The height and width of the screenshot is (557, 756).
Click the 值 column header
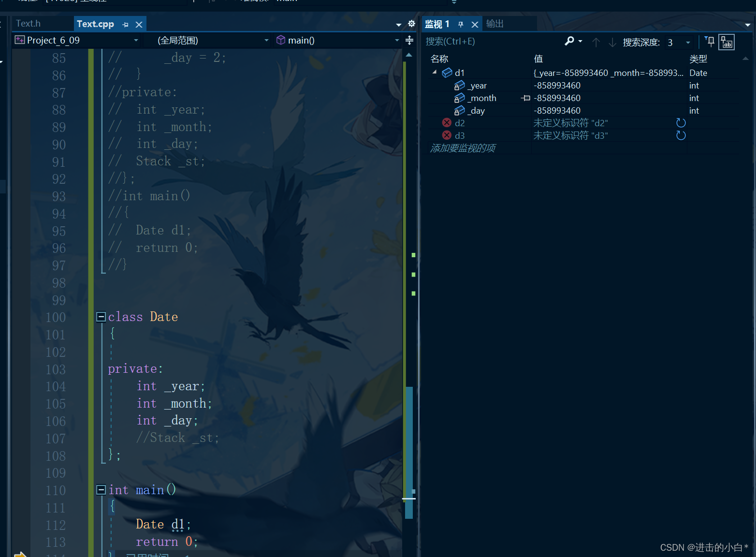[x=538, y=59]
